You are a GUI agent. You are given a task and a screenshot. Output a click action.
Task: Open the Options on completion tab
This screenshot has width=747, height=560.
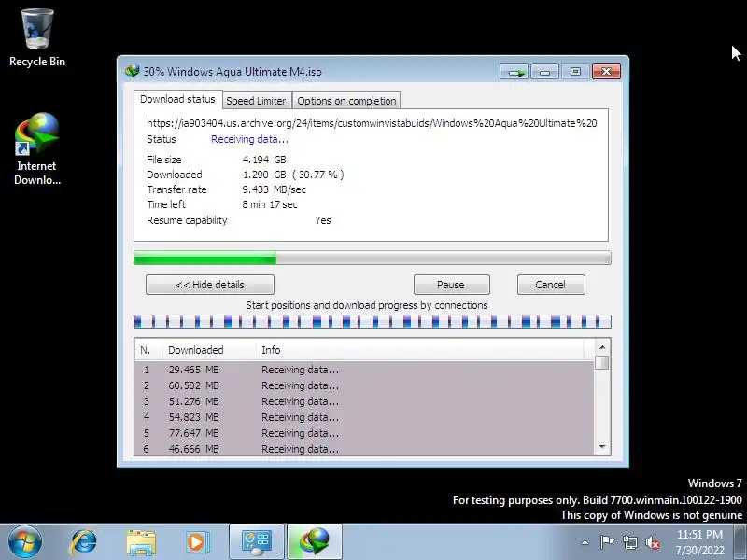[x=346, y=101]
